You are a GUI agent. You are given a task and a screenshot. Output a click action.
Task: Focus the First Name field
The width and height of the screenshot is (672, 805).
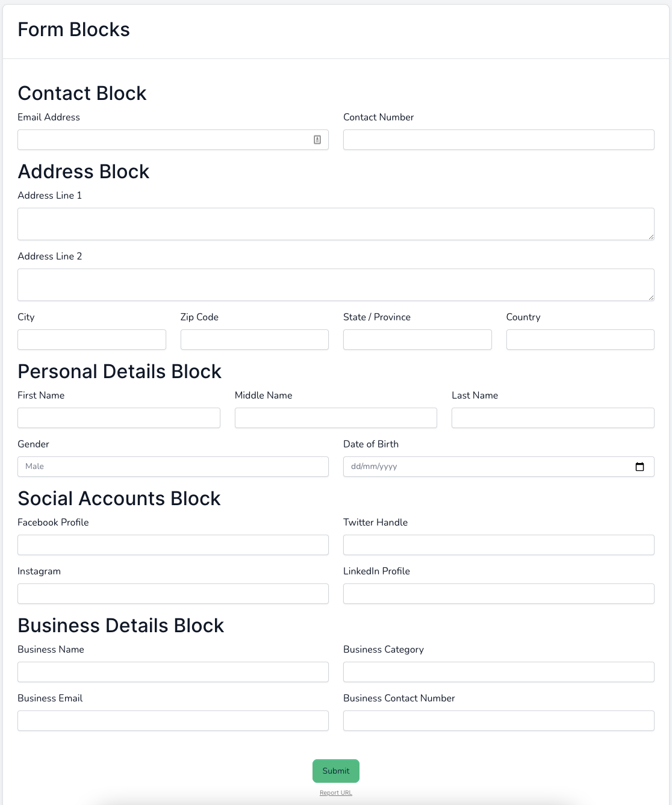click(119, 418)
